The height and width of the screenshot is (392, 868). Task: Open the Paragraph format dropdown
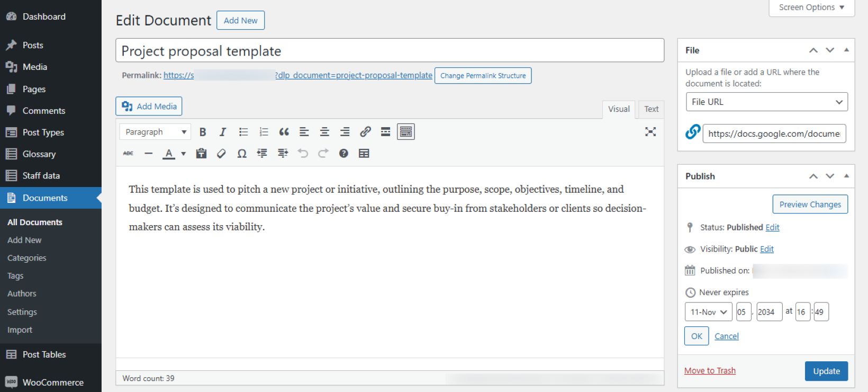155,132
